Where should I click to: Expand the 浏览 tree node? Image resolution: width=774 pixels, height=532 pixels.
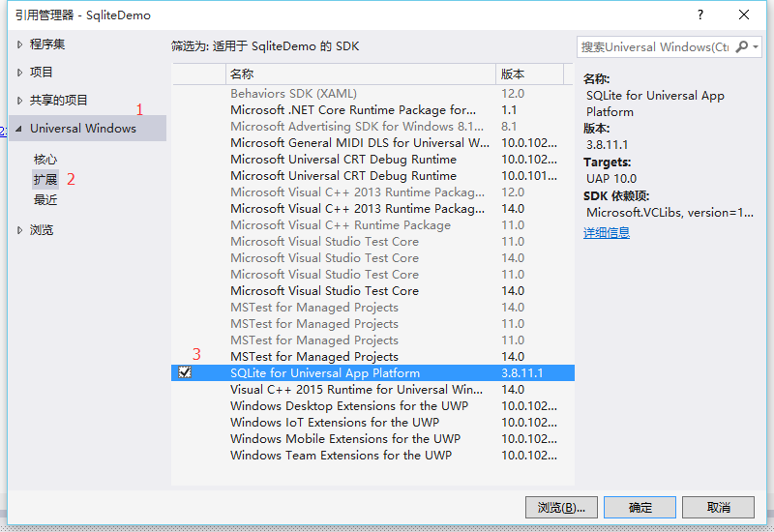[19, 230]
